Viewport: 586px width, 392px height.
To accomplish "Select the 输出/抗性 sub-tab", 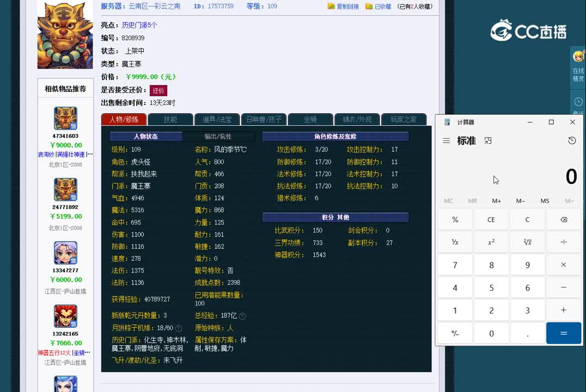I will [218, 137].
